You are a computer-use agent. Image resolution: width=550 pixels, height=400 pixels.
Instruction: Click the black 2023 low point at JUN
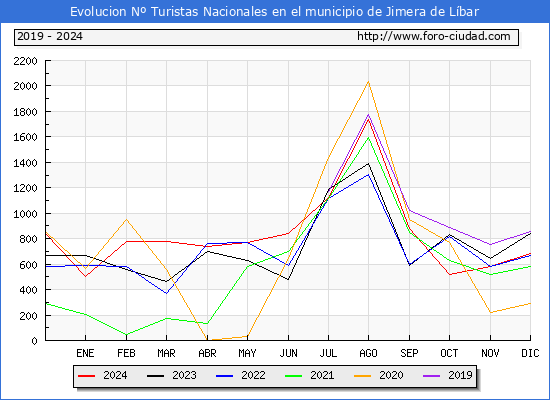tap(288, 279)
